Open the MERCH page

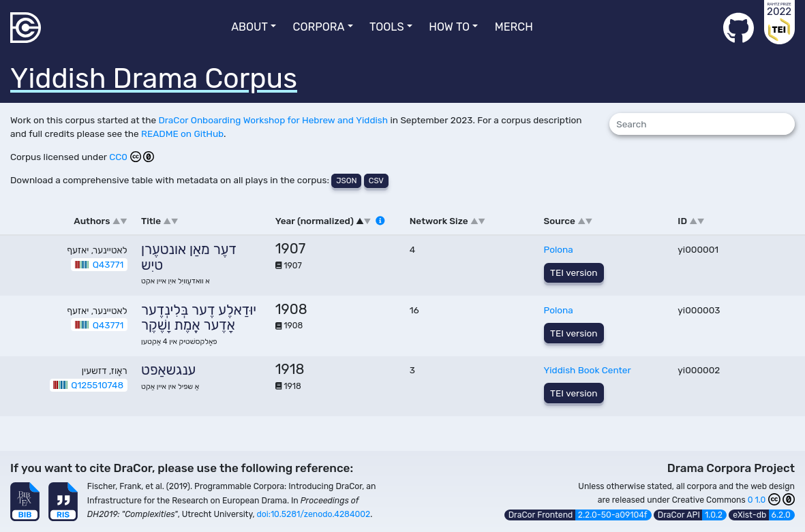513,27
